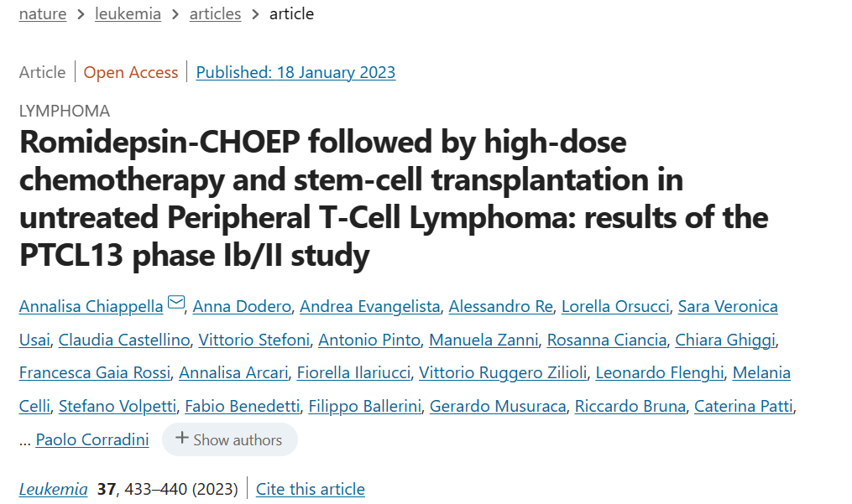Open Cite this article link
The width and height of the screenshot is (852, 504).
coord(311,489)
